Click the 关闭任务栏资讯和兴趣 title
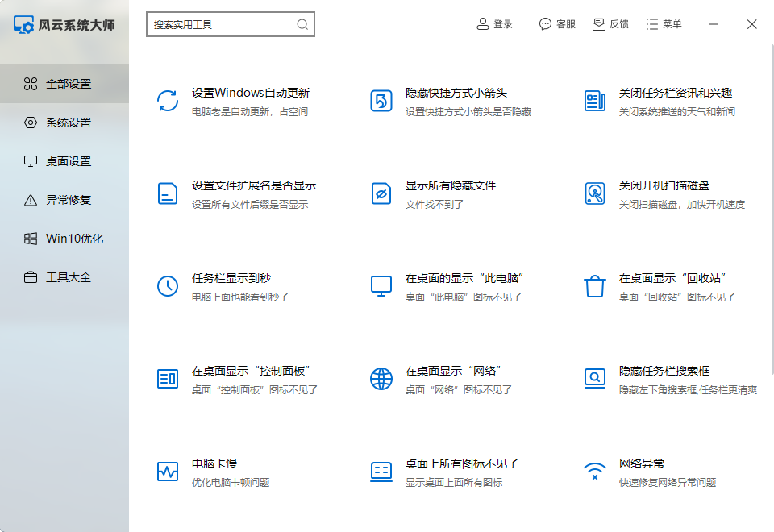Screen dimensions: 774x532 click(676, 93)
